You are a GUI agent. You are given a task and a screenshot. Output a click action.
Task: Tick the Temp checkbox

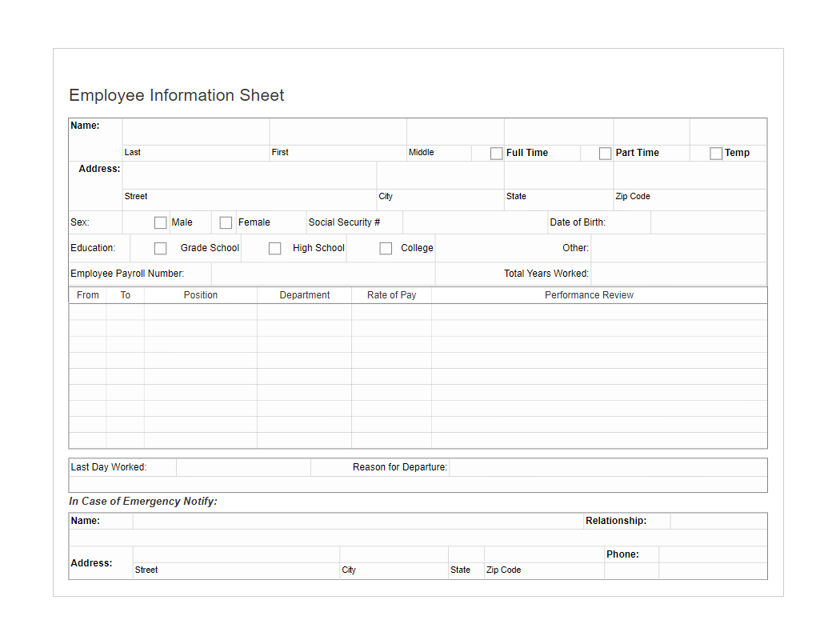[x=716, y=154]
